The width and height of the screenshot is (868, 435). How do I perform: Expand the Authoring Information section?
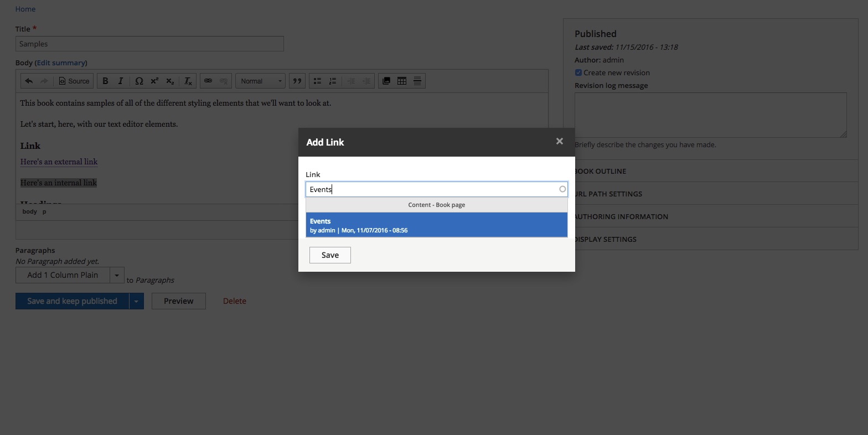click(621, 216)
